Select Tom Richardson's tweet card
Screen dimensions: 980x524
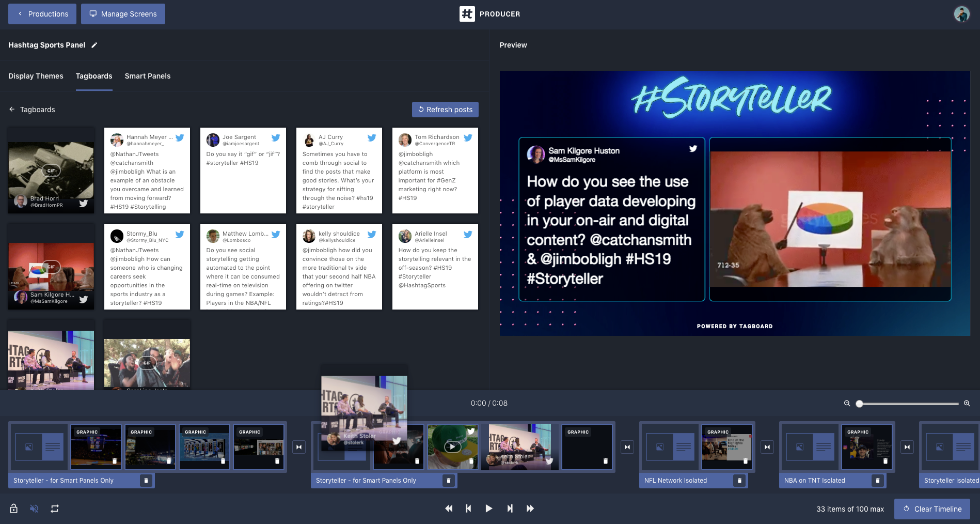[435, 171]
